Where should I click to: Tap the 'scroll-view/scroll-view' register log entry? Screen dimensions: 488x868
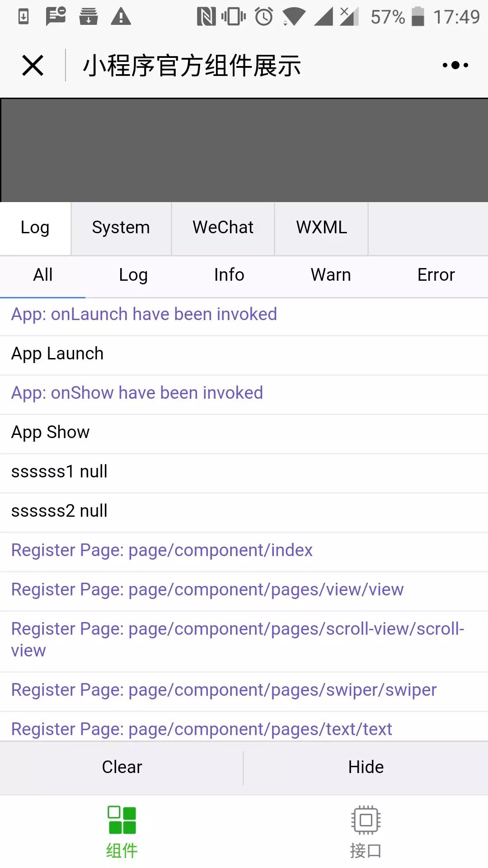244,641
